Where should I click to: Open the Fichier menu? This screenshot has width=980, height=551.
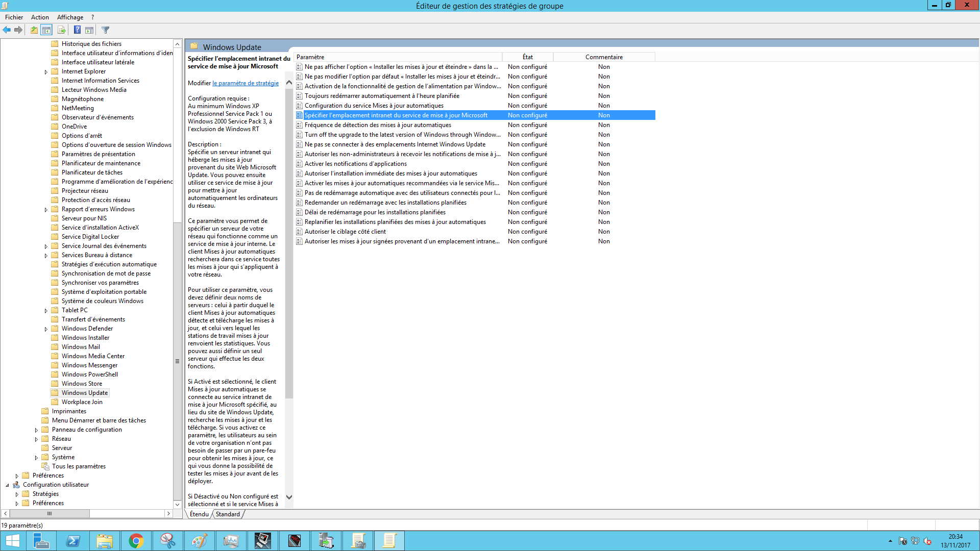14,17
